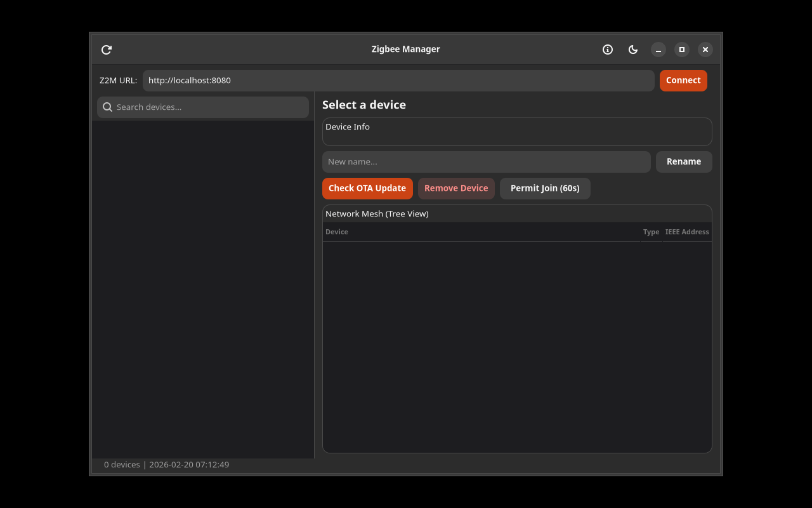
Task: Click the refresh icon in the titlebar
Action: point(106,50)
